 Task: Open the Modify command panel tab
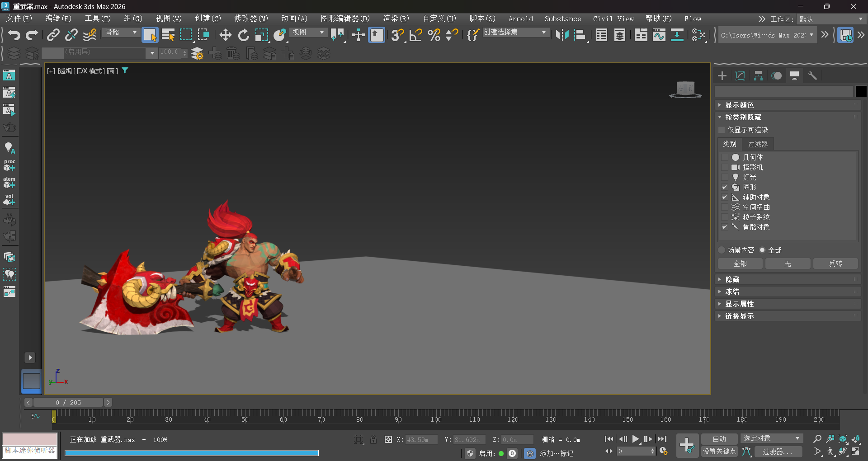click(740, 75)
